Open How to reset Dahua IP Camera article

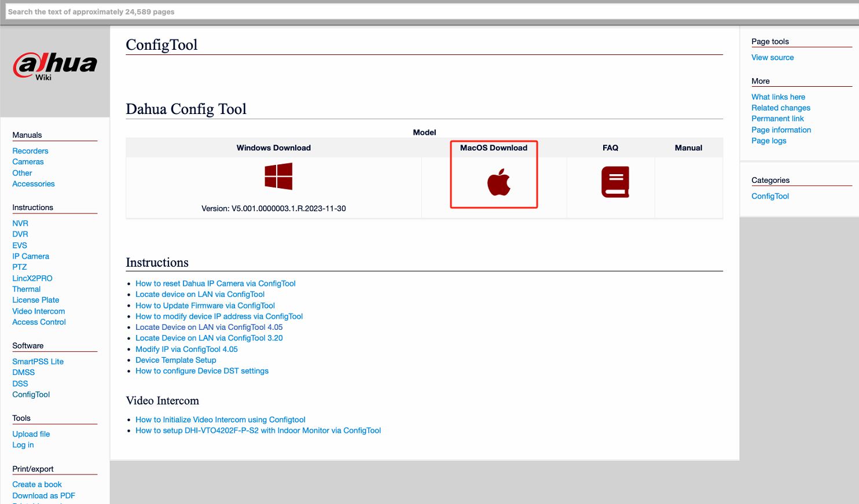(215, 284)
